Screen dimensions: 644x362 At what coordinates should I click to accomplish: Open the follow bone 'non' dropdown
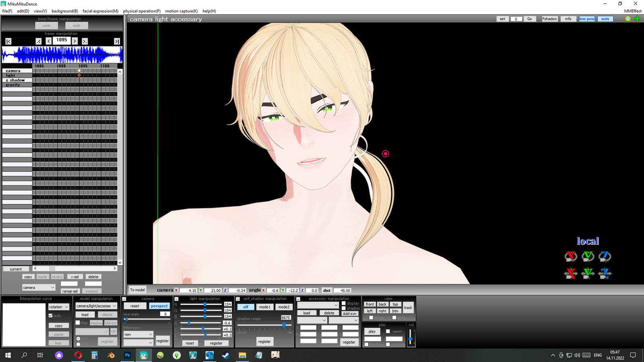[138, 334]
